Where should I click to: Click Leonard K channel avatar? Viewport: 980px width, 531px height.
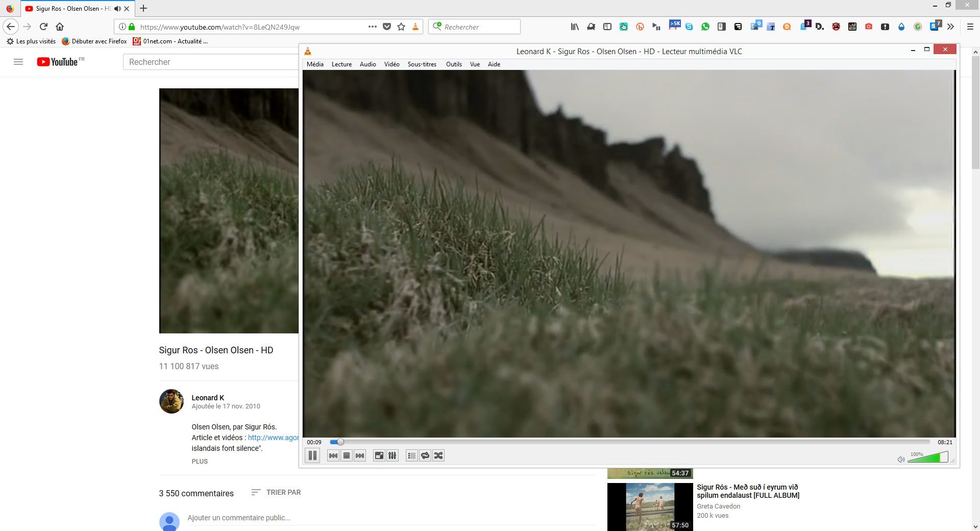pyautogui.click(x=171, y=401)
